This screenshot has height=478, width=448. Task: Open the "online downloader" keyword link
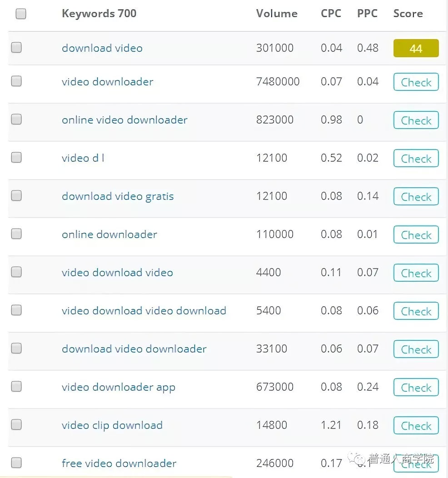pyautogui.click(x=110, y=234)
